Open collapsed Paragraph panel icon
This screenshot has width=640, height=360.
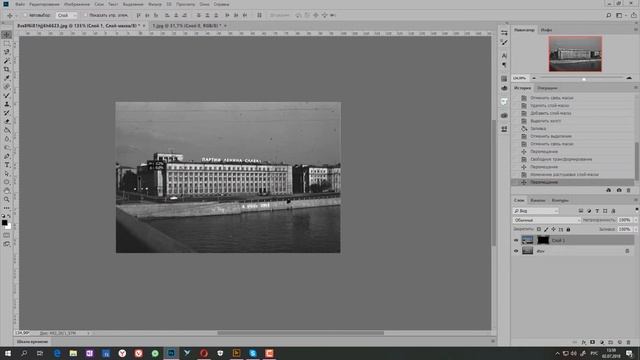(504, 65)
